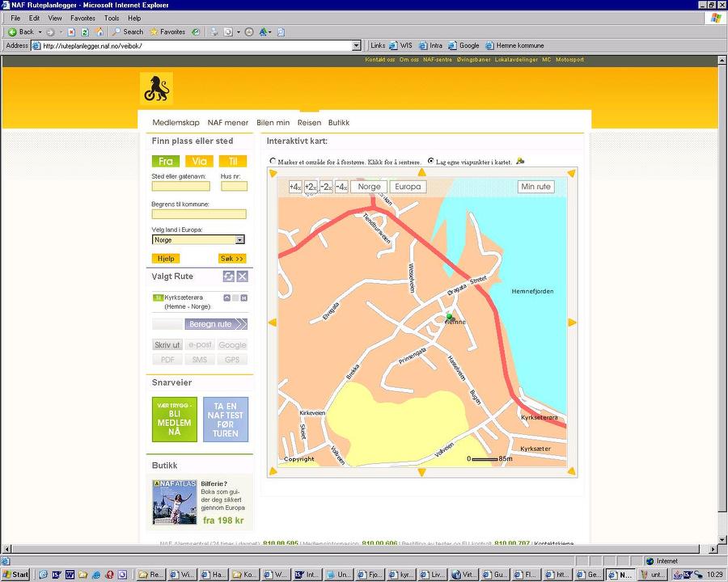Open the 'Velg land i Europa' dropdown
This screenshot has width=728, height=582.
[239, 240]
